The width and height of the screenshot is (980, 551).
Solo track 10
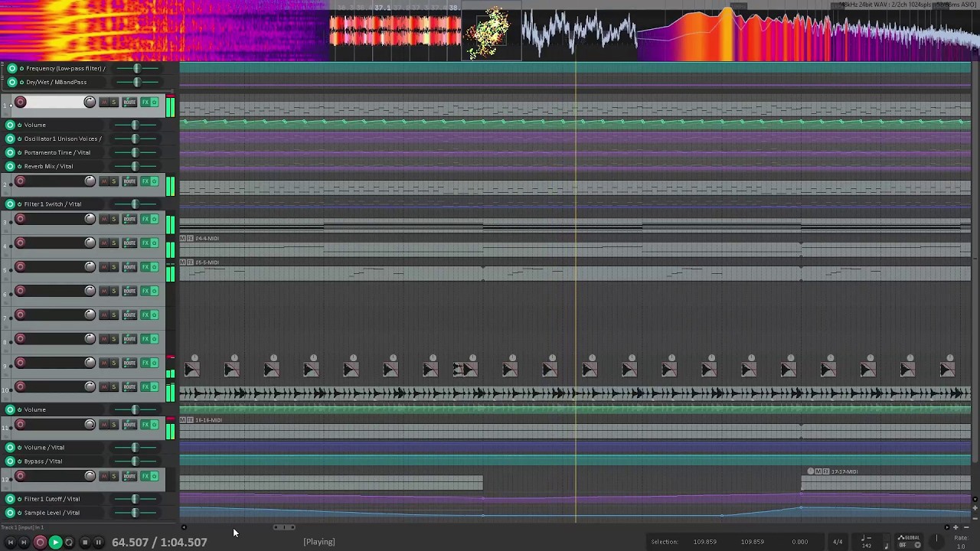click(x=114, y=386)
